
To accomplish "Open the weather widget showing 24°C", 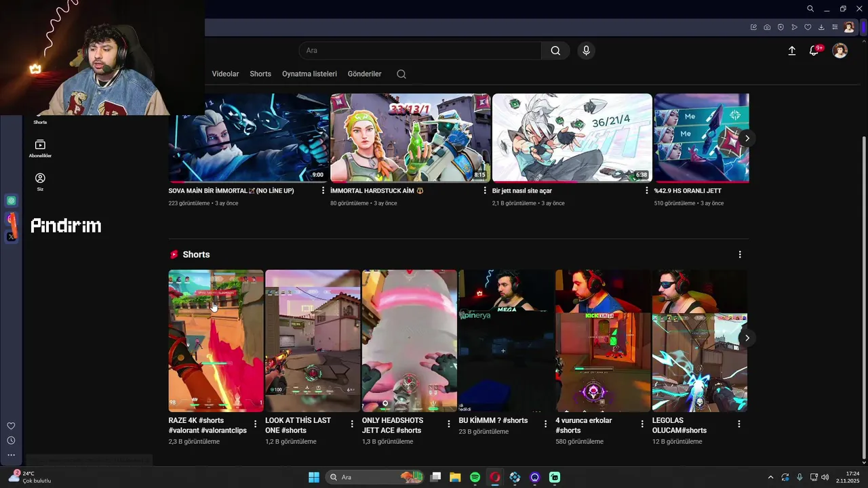I will pyautogui.click(x=31, y=477).
